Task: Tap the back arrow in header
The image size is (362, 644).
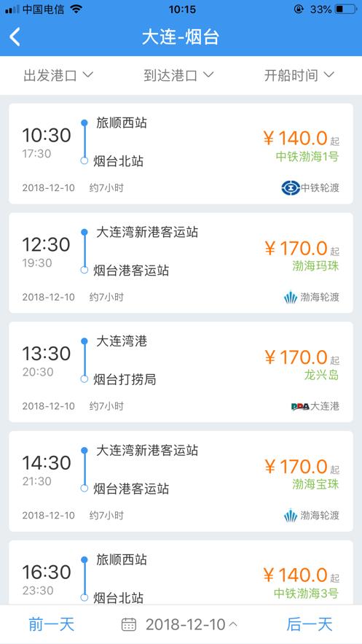Action: 15,37
